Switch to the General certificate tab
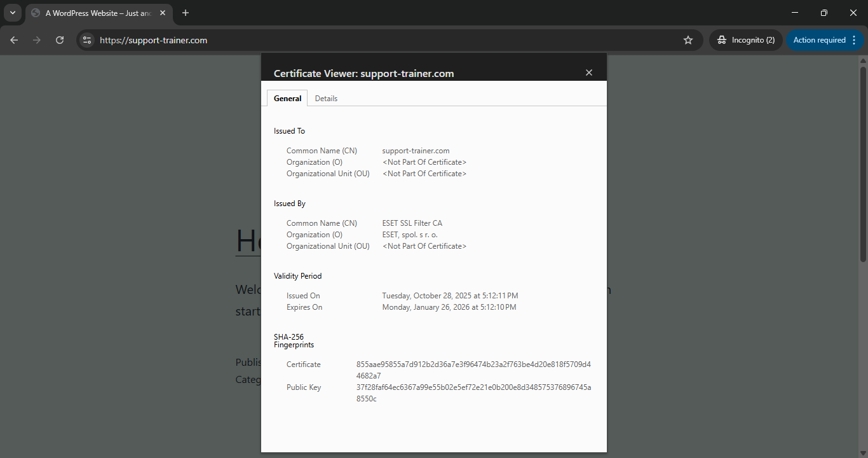 287,99
